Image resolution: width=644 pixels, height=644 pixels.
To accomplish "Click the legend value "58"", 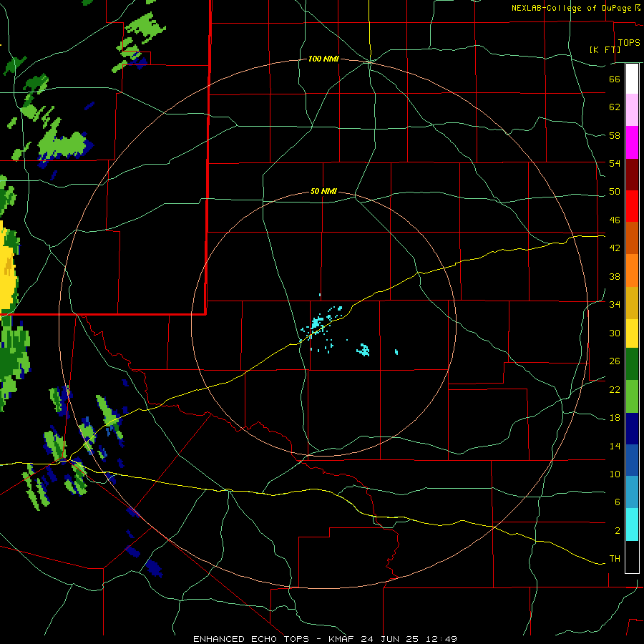I will click(615, 135).
